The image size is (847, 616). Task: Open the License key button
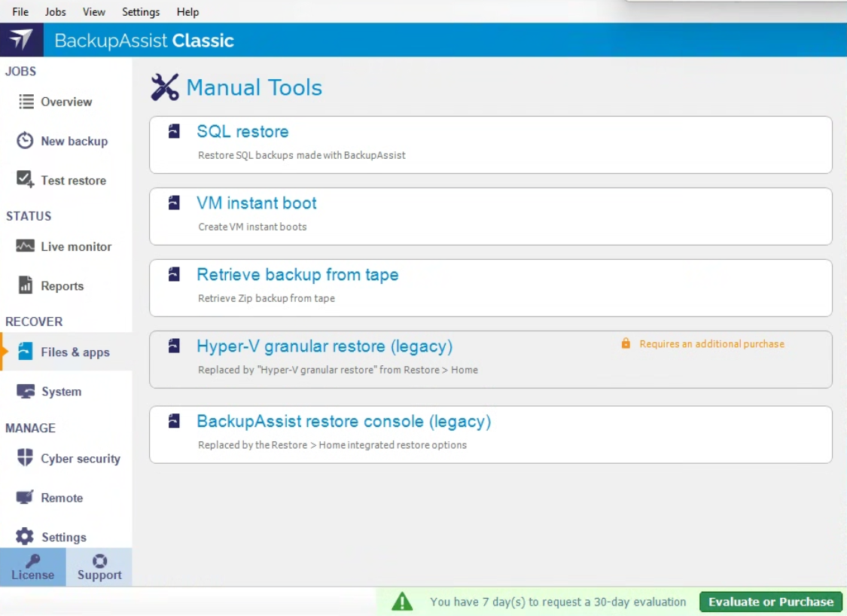[x=32, y=568]
